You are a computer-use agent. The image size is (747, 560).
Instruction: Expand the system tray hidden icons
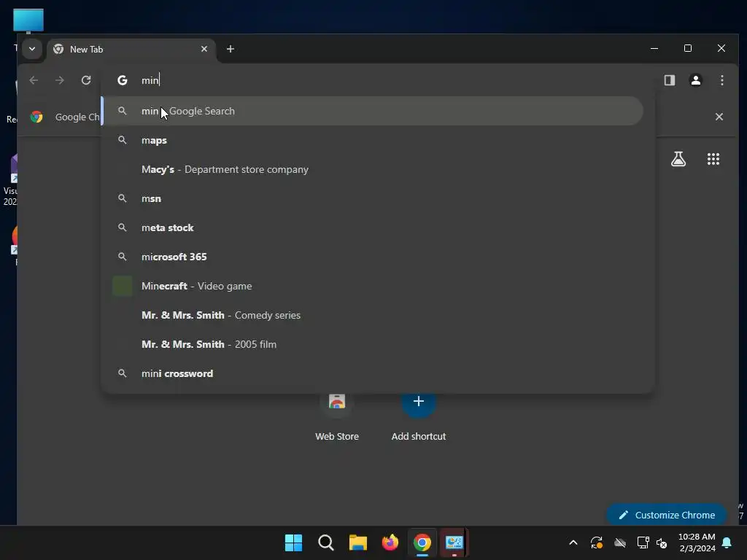[573, 542]
